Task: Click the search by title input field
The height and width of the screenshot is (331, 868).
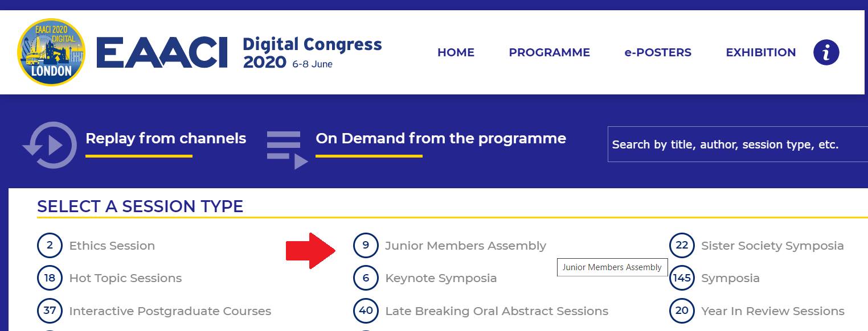Action: click(x=738, y=144)
